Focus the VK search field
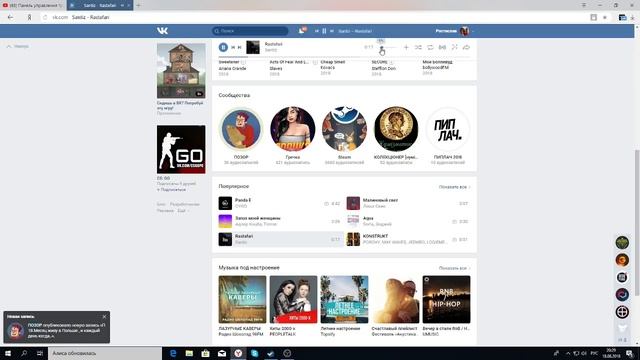Viewport: 640px width, 360px height. pos(250,31)
